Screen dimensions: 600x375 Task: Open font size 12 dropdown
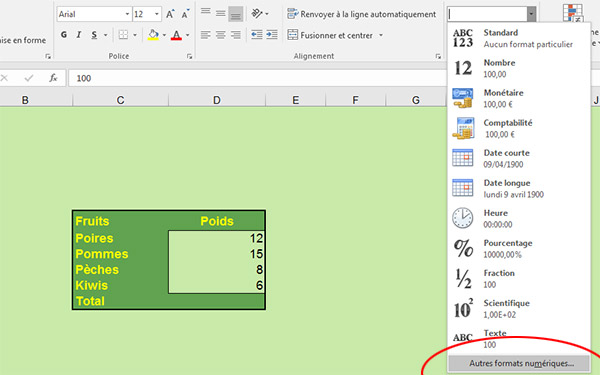tap(157, 14)
